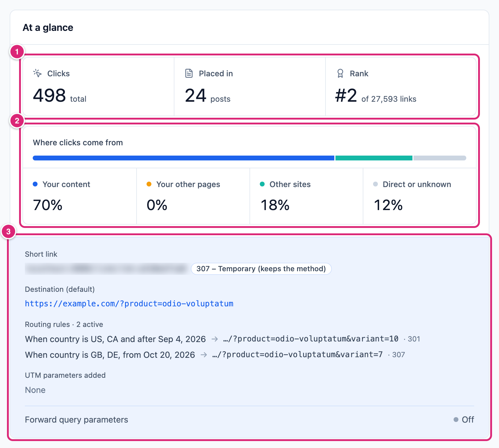Click the 'Your other pages' label

pyautogui.click(x=188, y=184)
